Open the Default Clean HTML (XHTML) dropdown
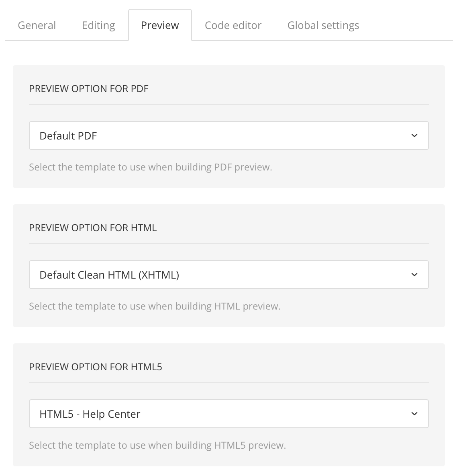This screenshot has height=476, width=453. (x=229, y=275)
